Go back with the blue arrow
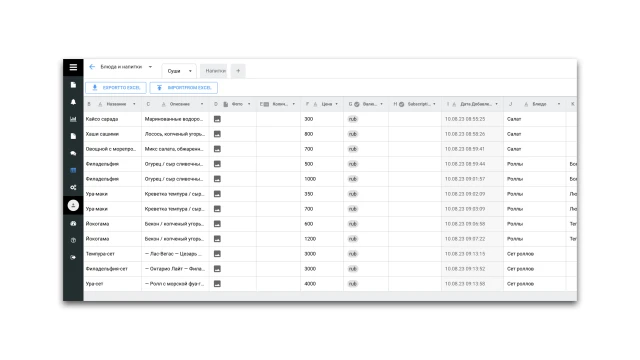The image size is (640, 360). click(x=92, y=67)
